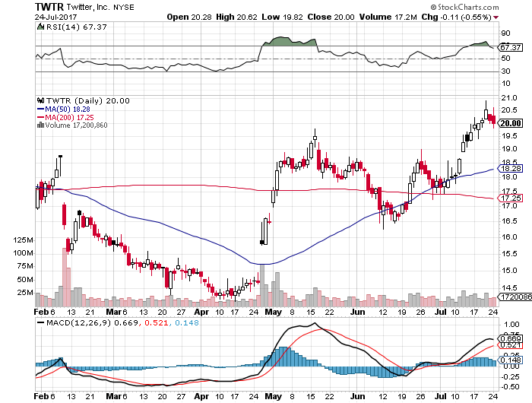
Task: Click the blue 18.28 MA(50) axis tag
Action: click(x=509, y=168)
